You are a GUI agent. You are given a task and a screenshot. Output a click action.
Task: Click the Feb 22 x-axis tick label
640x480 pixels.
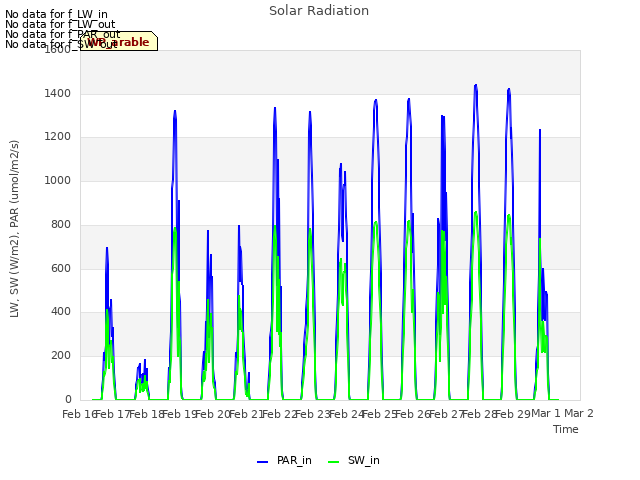pos(279,414)
